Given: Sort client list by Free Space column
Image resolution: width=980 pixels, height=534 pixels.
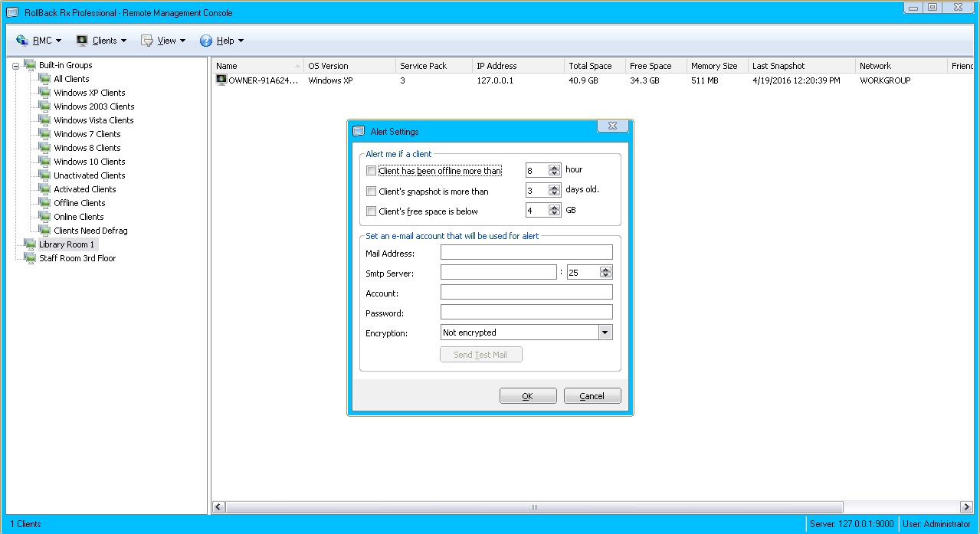Looking at the screenshot, I should 657,66.
